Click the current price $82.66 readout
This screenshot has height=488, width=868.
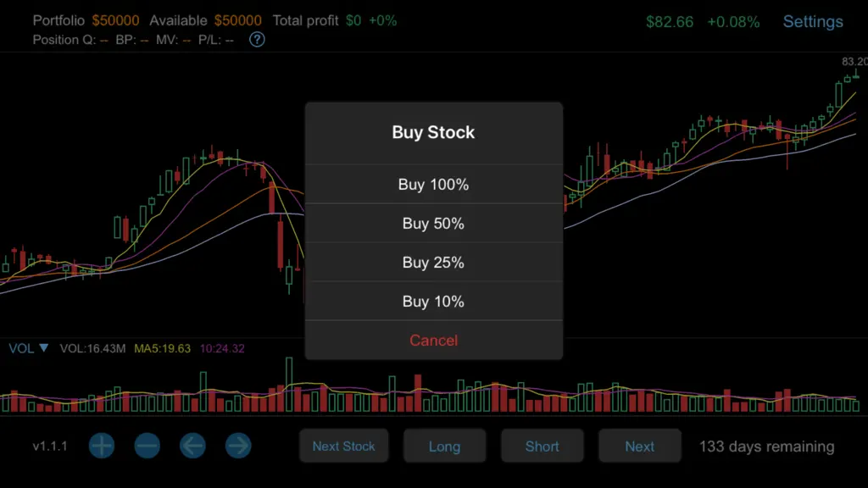pyautogui.click(x=670, y=22)
